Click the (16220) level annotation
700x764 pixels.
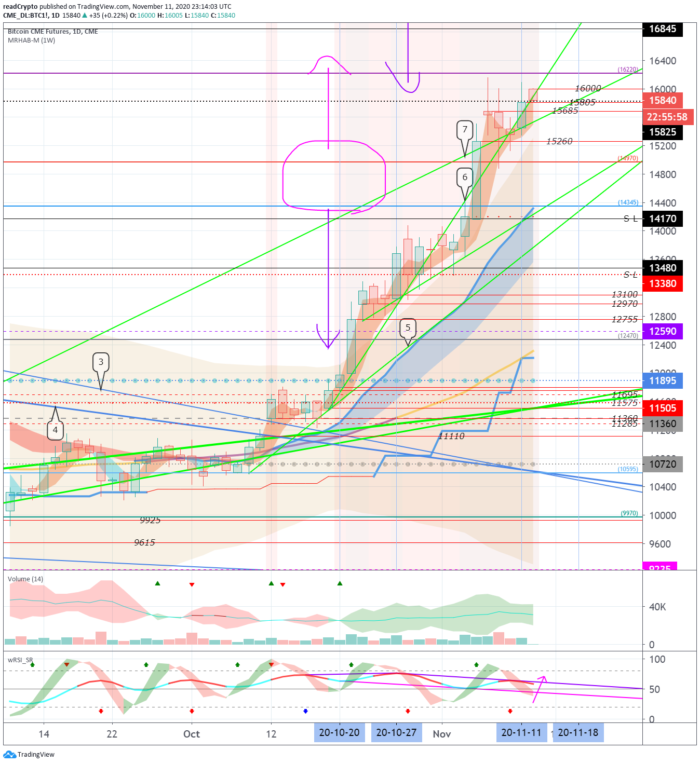coord(628,69)
